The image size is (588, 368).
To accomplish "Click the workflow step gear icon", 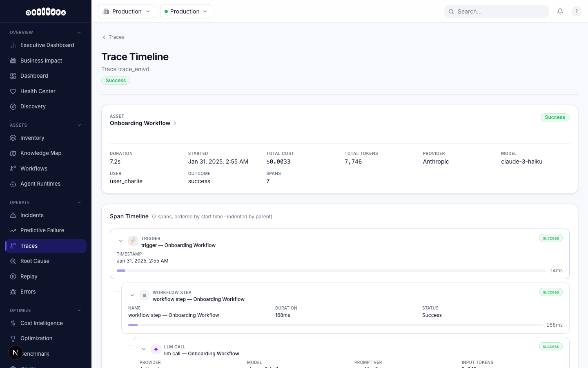I will point(145,295).
